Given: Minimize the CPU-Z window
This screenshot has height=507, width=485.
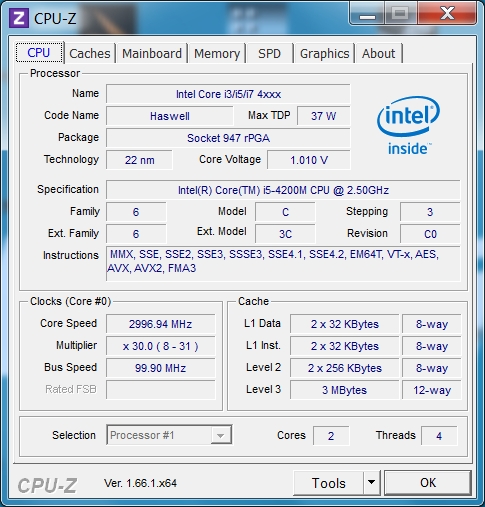Looking at the screenshot, I should (x=367, y=14).
